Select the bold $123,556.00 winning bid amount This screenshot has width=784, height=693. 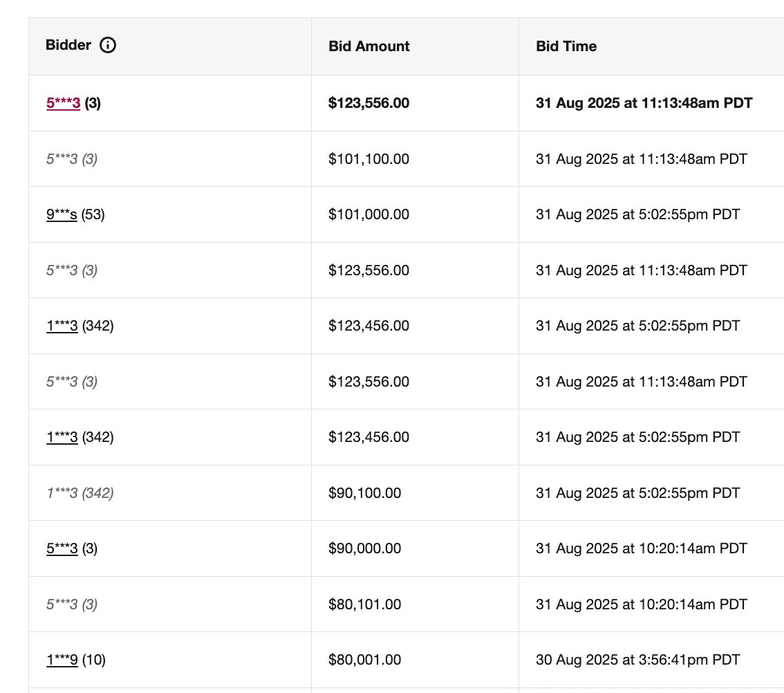pyautogui.click(x=368, y=103)
